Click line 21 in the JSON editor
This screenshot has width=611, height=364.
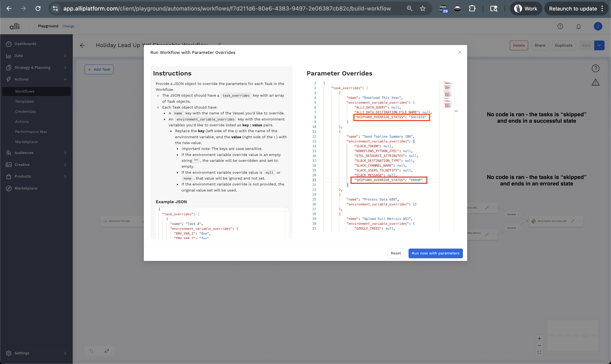click(x=388, y=180)
